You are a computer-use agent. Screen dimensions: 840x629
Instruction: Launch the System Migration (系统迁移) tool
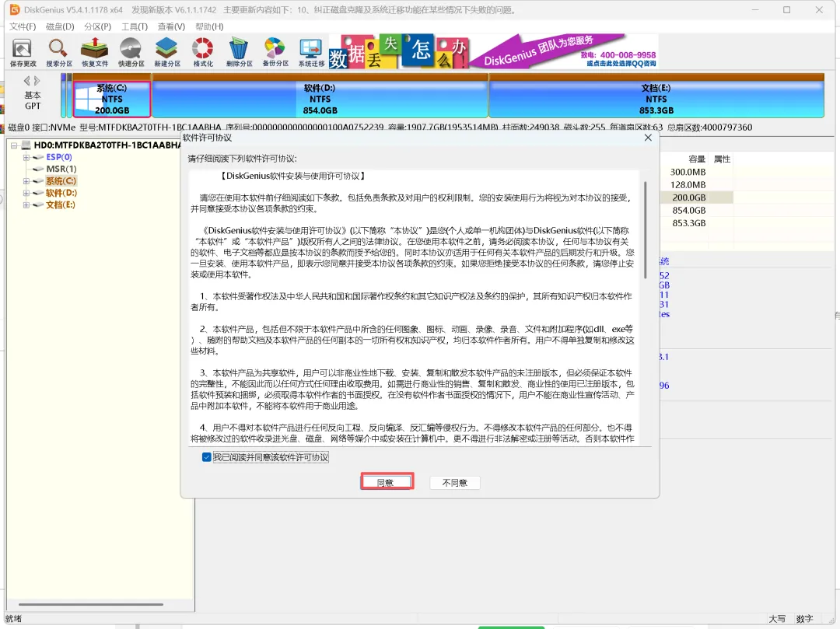pyautogui.click(x=311, y=52)
